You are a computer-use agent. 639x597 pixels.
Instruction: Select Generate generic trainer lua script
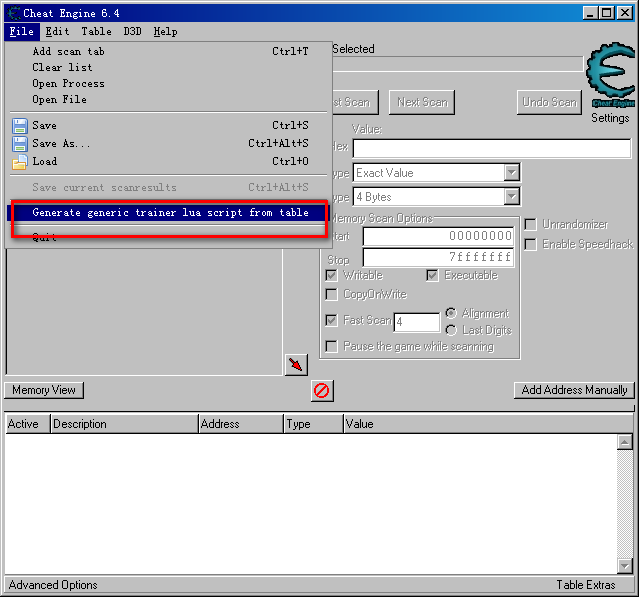[x=170, y=213]
